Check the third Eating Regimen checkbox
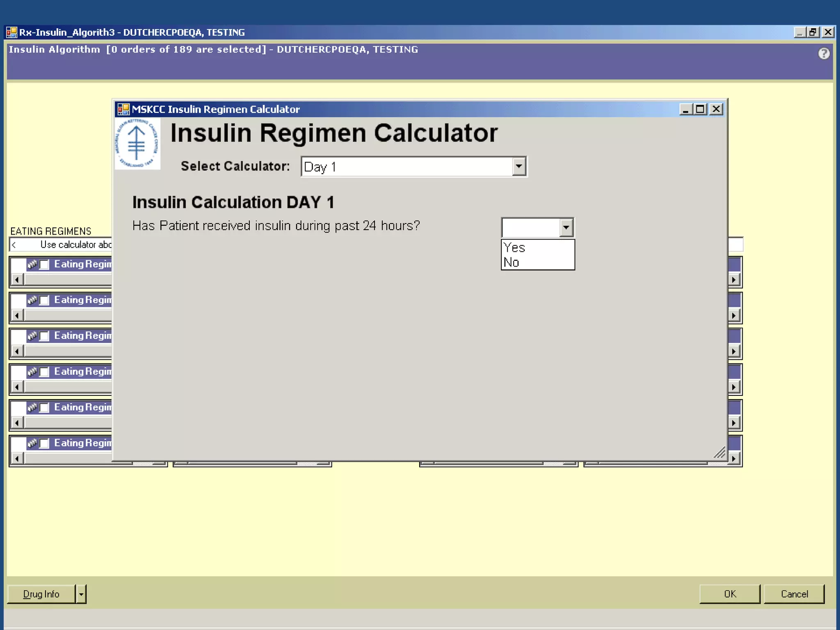The height and width of the screenshot is (630, 840). click(x=45, y=336)
